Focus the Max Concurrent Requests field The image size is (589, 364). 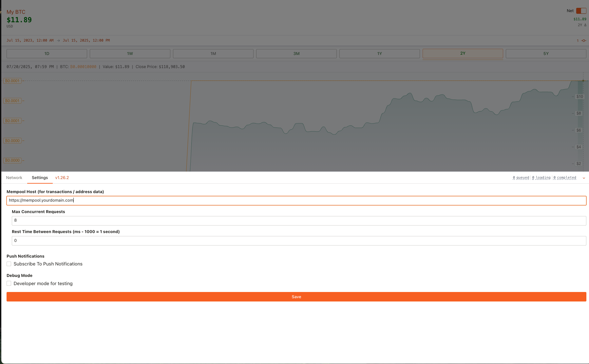tap(299, 221)
